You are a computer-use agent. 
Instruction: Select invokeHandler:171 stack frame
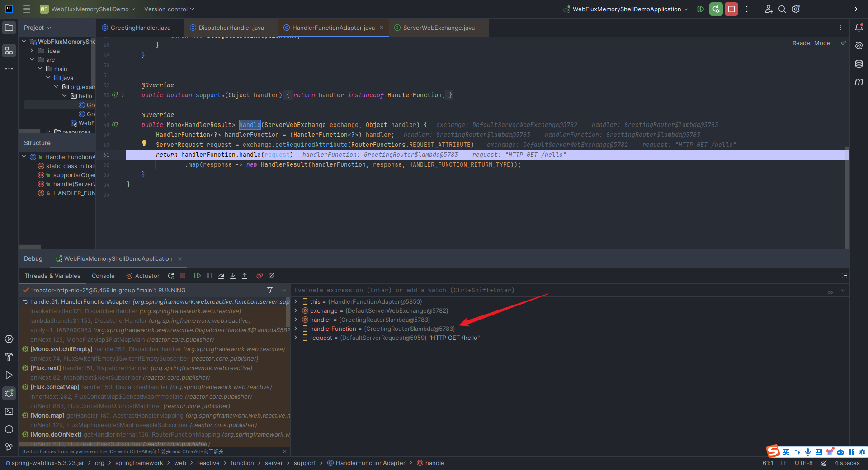point(154,311)
